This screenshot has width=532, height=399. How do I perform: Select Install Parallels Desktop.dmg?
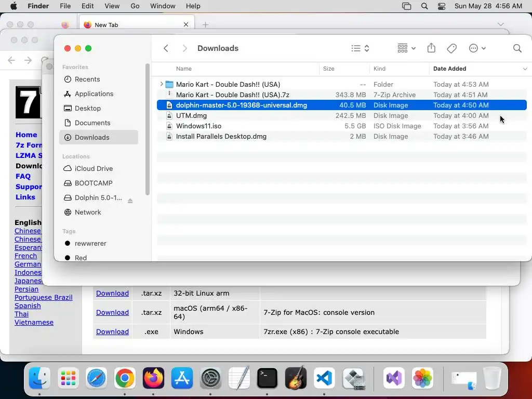(x=342, y=137)
